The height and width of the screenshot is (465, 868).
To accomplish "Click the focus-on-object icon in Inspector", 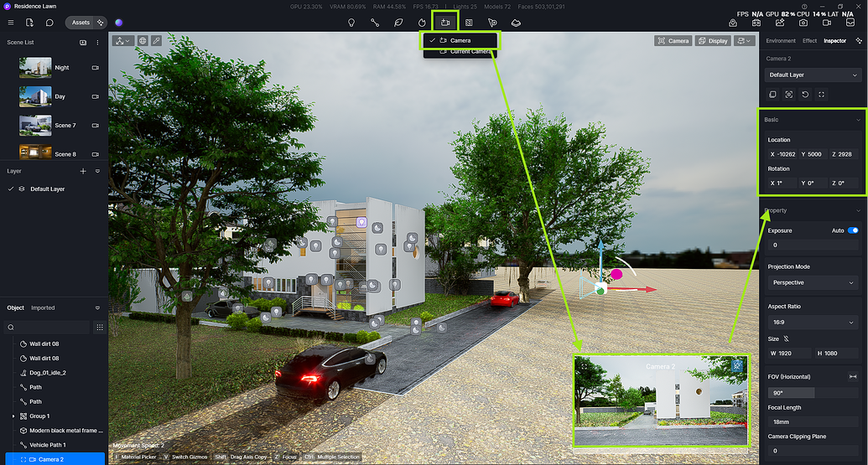I will click(x=789, y=95).
